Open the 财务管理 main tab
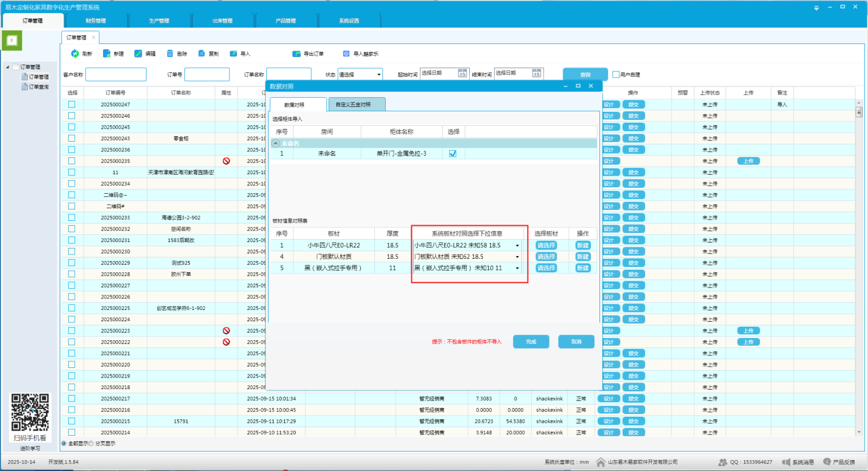Image resolution: width=868 pixels, height=471 pixels. [95, 21]
